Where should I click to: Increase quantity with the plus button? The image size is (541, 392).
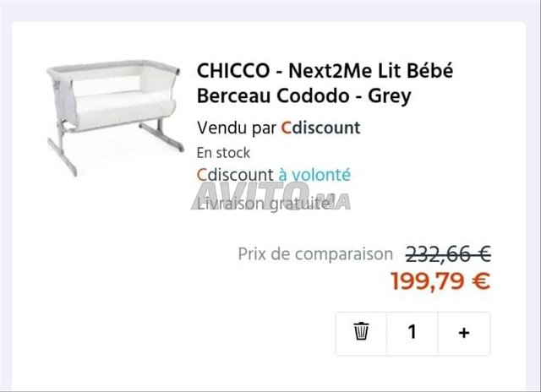tap(463, 333)
